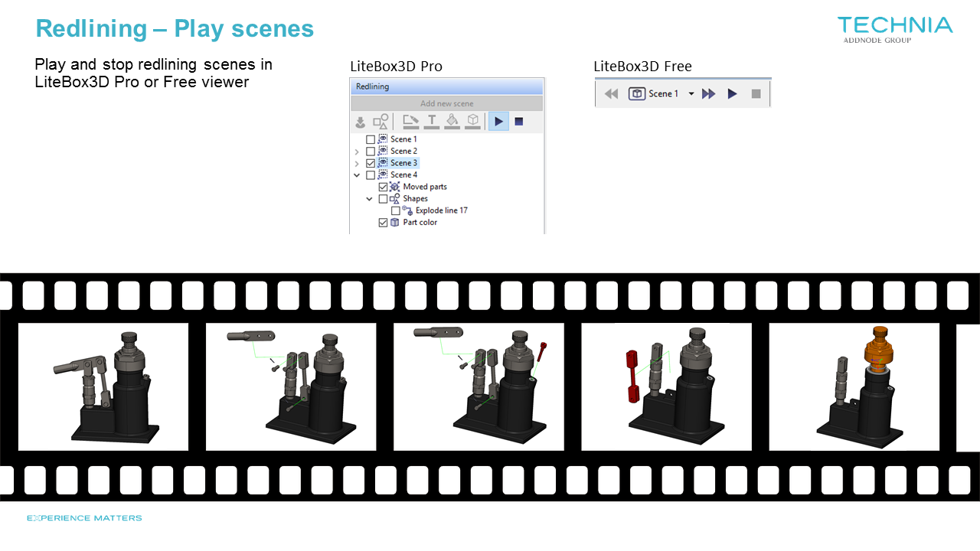Click the TECHNIA logo

coord(895,29)
